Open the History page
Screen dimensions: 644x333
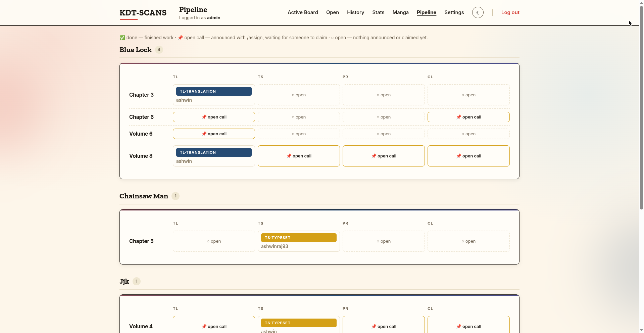(x=355, y=12)
